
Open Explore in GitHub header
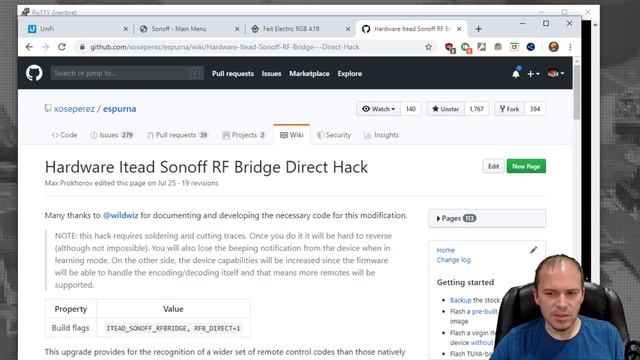tap(349, 73)
